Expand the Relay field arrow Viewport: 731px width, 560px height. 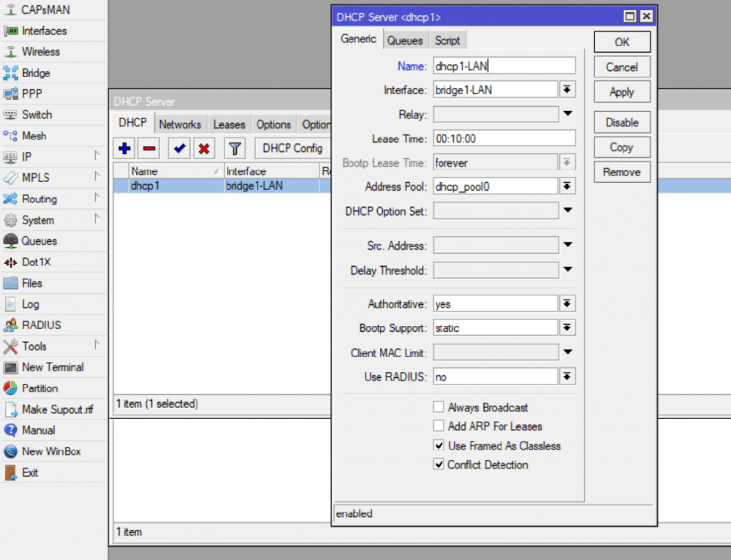[568, 114]
